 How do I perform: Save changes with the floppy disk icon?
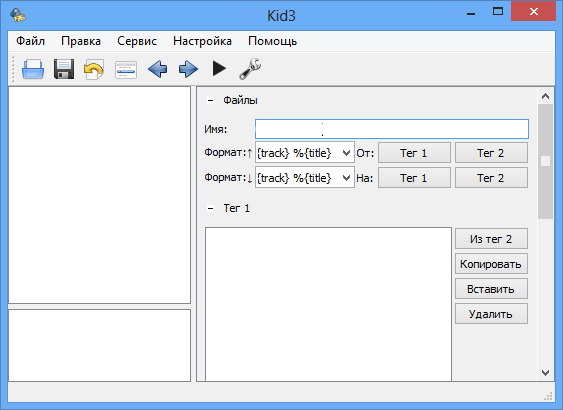pos(64,69)
